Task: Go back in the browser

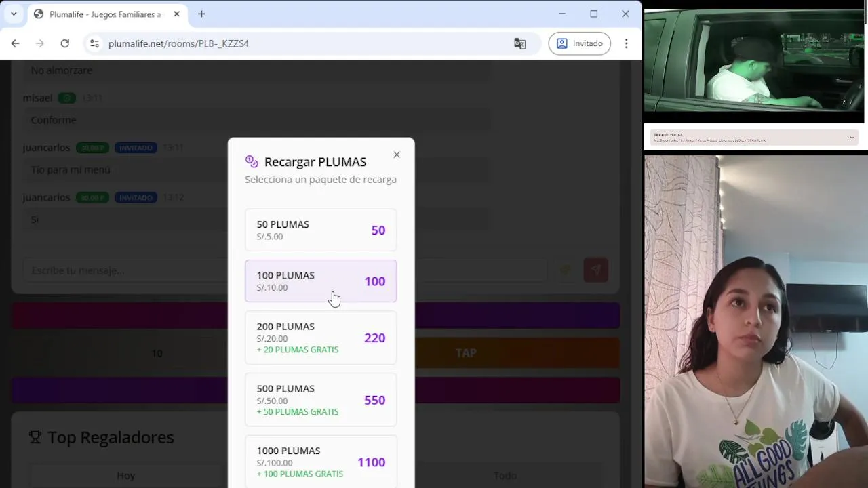Action: 15,43
